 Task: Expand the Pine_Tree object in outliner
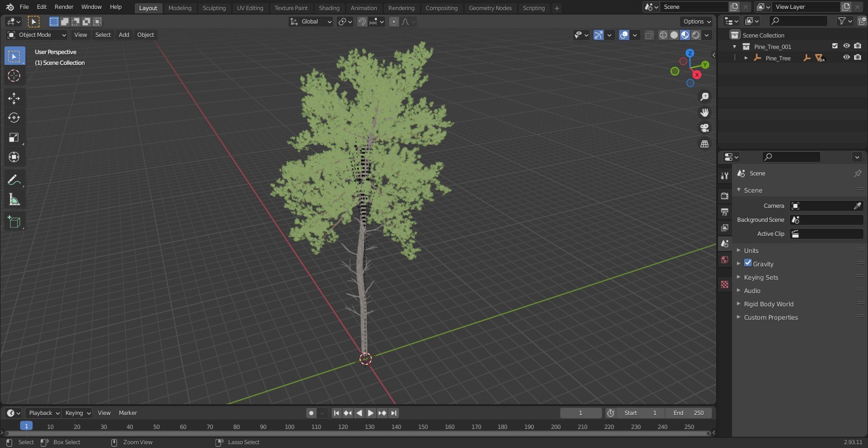coord(746,58)
